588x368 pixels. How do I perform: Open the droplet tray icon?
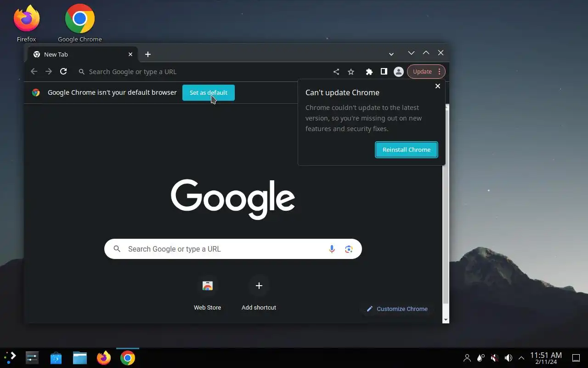click(481, 358)
